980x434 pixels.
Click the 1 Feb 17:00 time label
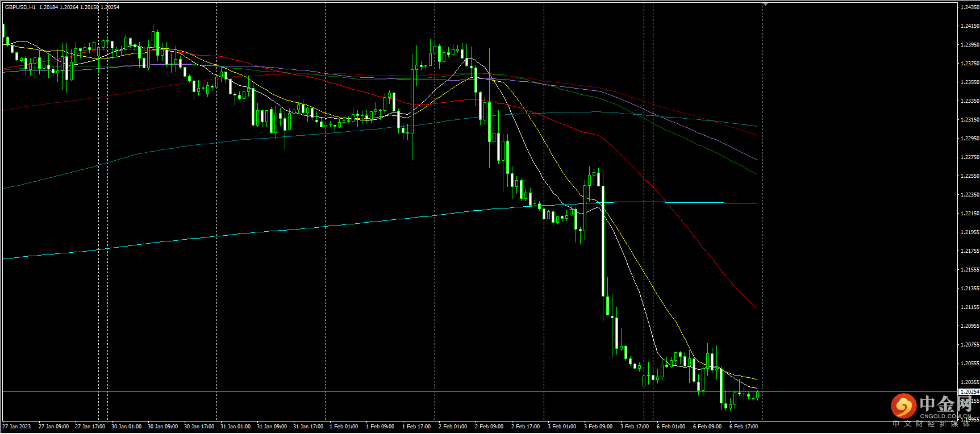click(416, 427)
